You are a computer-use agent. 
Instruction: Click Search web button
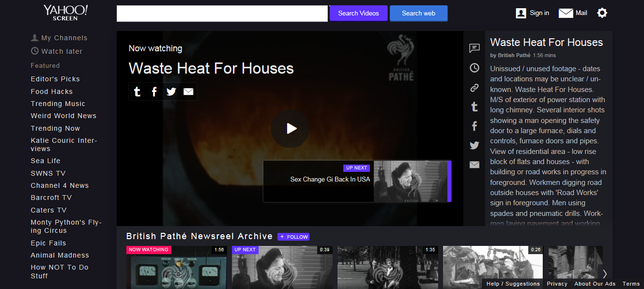point(419,13)
